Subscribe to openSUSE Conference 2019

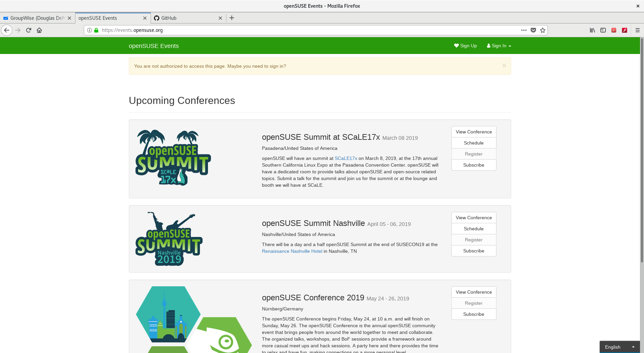[x=474, y=314]
